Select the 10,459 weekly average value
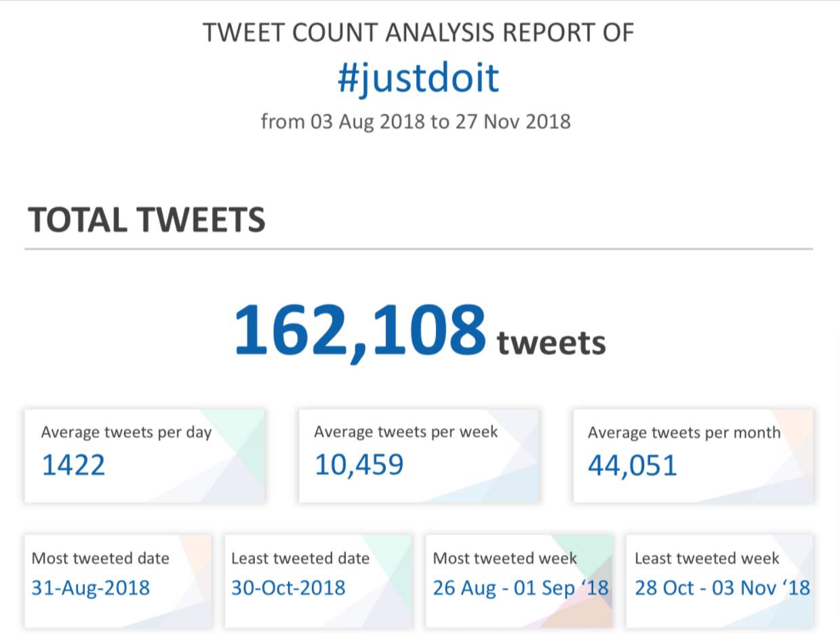840x637 pixels. (x=359, y=465)
